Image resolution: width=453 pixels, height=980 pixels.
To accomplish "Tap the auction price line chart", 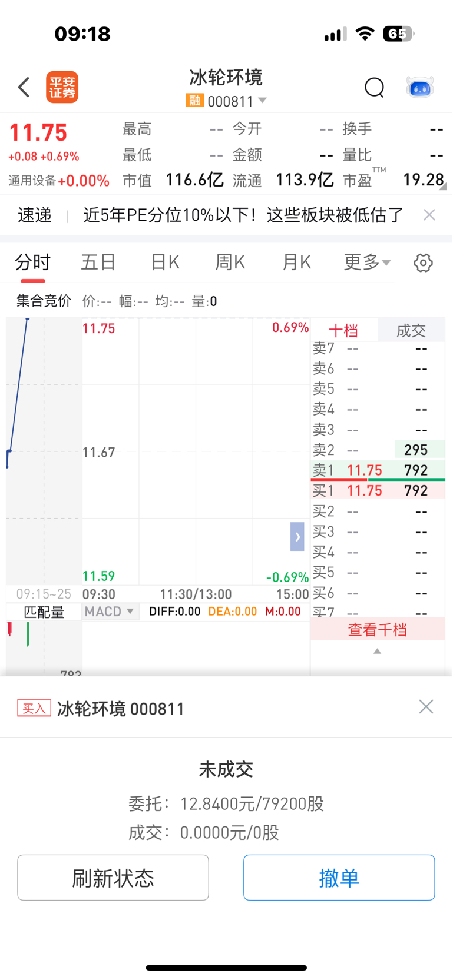I will 44,451.
